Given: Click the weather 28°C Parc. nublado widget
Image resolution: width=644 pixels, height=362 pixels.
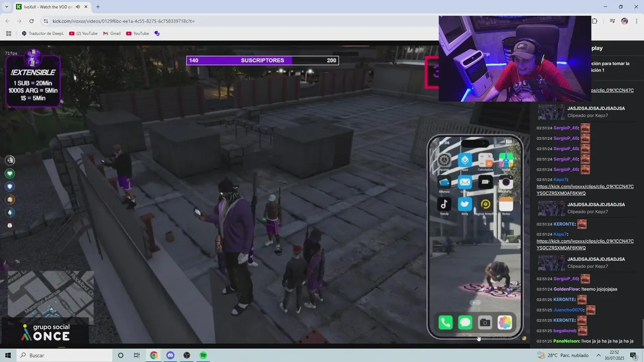Looking at the screenshot, I should click(x=562, y=355).
